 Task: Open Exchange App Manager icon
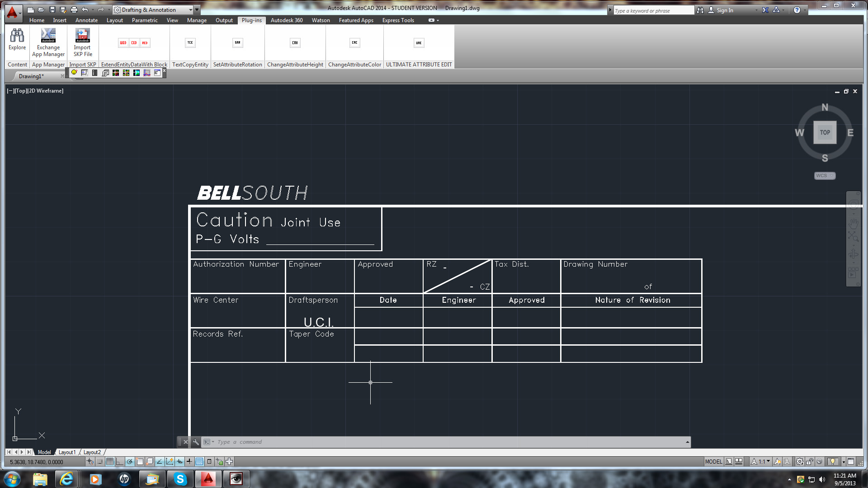coord(48,36)
